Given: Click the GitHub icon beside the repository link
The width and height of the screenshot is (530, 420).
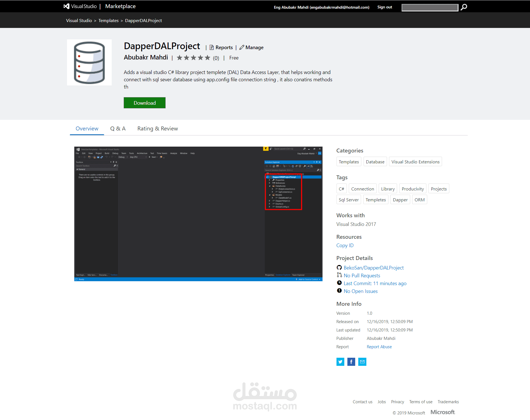Looking at the screenshot, I should [339, 267].
